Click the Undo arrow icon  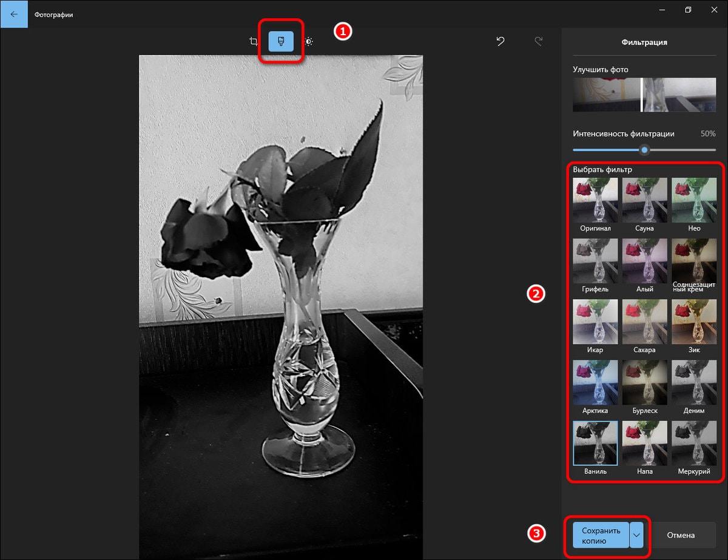point(500,41)
